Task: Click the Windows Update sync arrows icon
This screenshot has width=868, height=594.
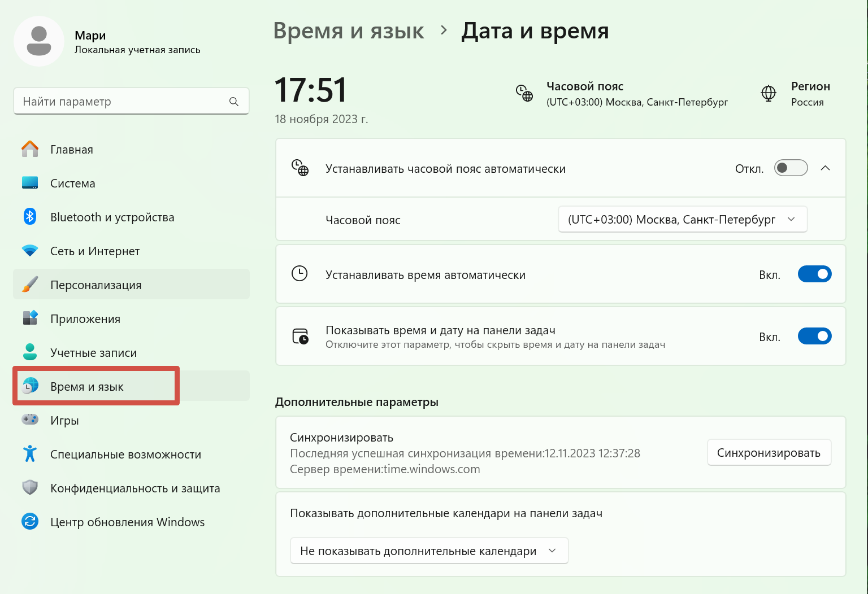Action: tap(30, 522)
